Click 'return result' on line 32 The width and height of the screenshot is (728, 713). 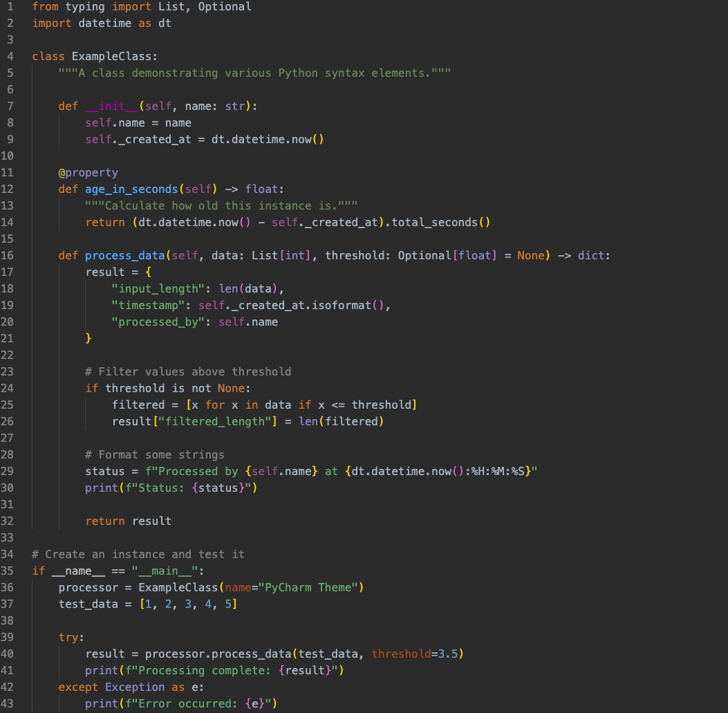pyautogui.click(x=128, y=521)
